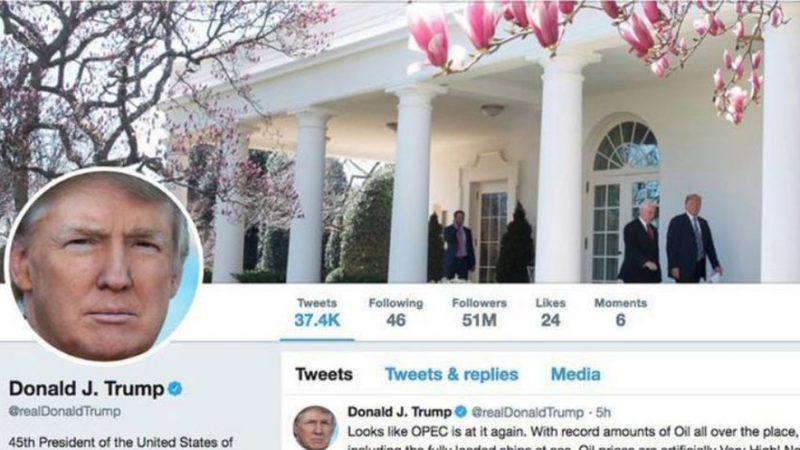Viewport: 800px width, 450px height.
Task: Show the Moments 6 stat
Action: click(620, 312)
